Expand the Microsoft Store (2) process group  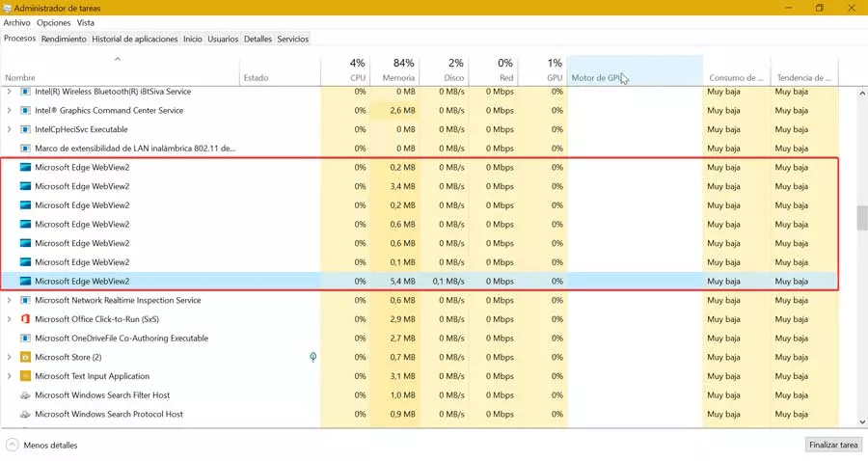[x=9, y=357]
